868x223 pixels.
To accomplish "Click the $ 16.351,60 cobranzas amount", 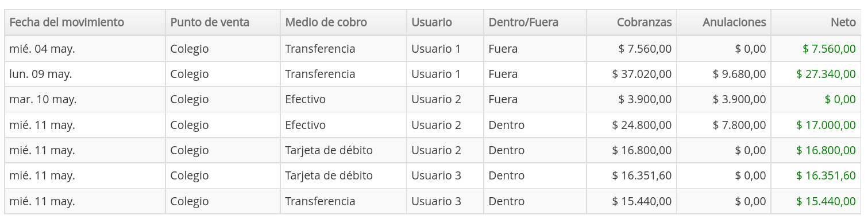I will [x=642, y=175].
